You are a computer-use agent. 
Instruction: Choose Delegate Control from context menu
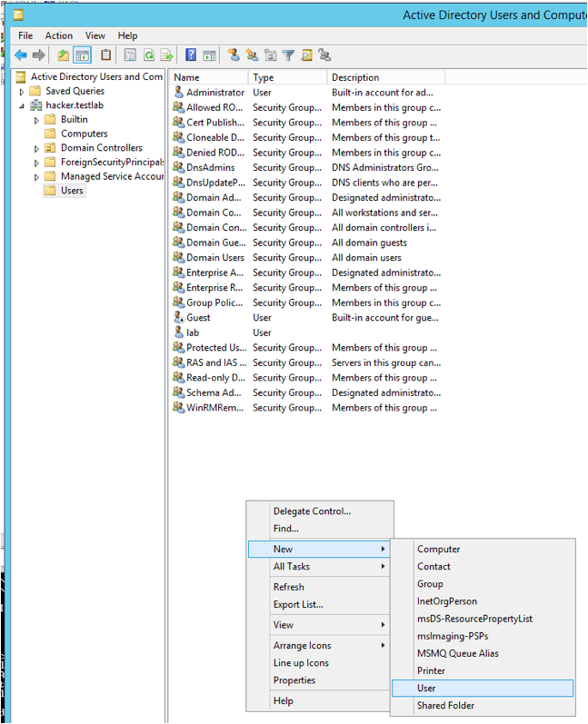[x=319, y=511]
